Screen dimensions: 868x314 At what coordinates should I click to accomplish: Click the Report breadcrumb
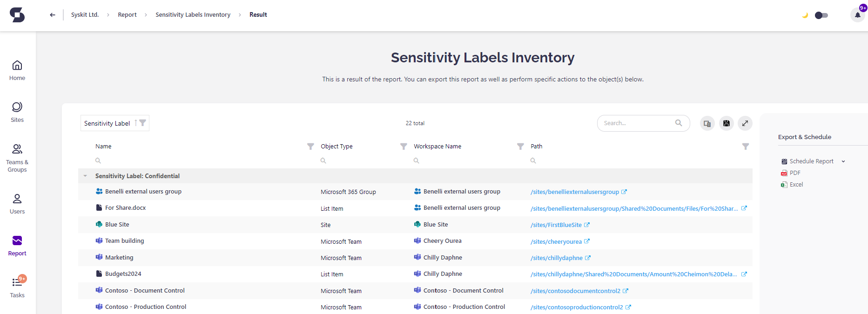click(127, 15)
